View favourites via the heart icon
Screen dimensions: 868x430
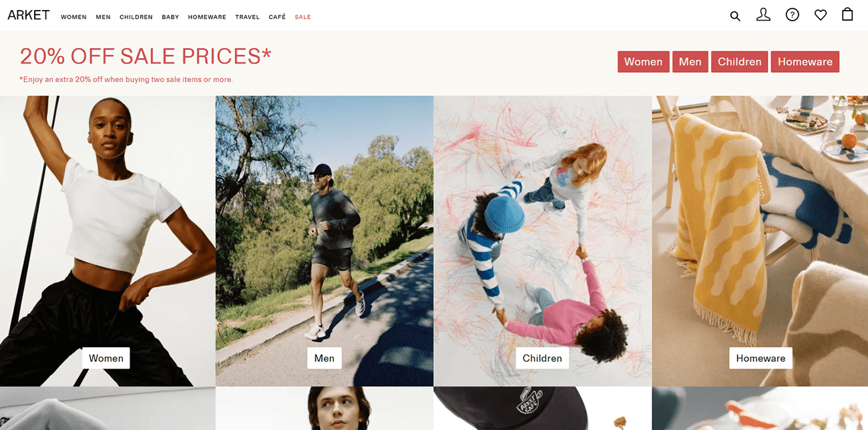(x=821, y=15)
